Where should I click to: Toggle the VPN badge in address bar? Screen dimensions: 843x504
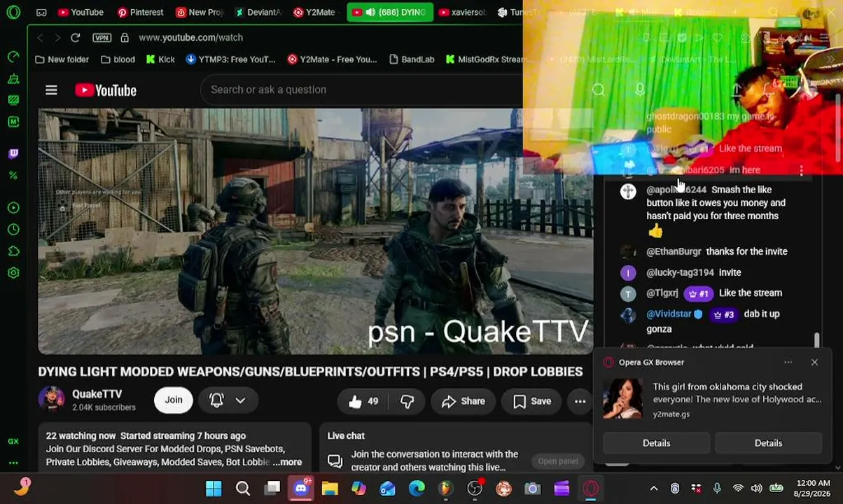(102, 37)
